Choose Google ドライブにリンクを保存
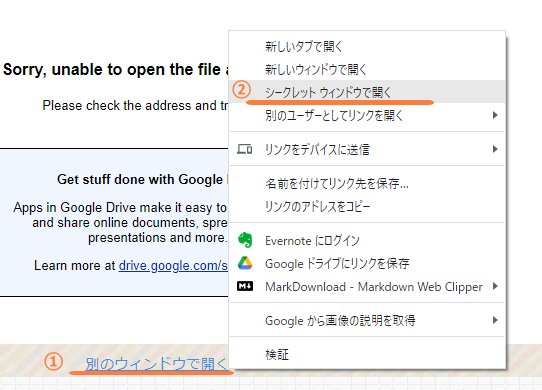The image size is (542, 390). point(367,263)
